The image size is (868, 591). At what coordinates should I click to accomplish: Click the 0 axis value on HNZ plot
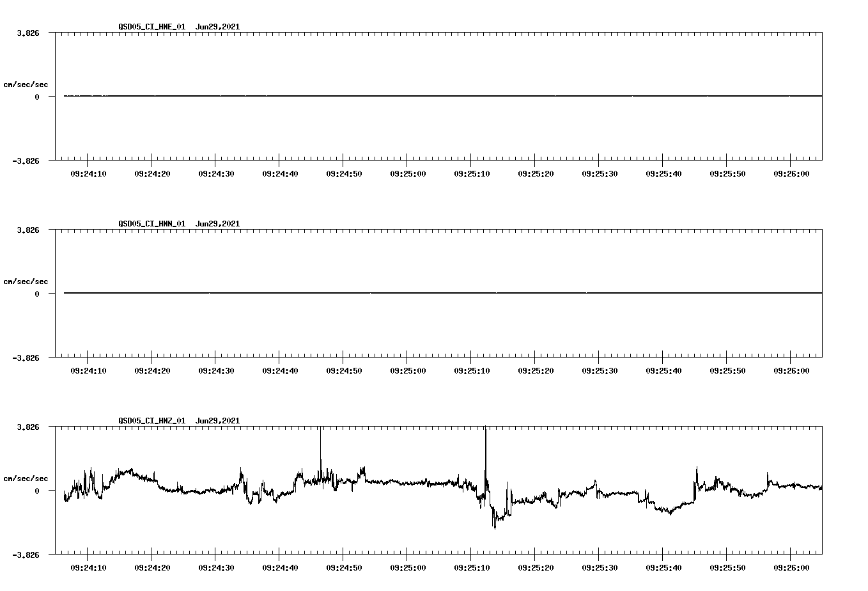pyautogui.click(x=37, y=491)
